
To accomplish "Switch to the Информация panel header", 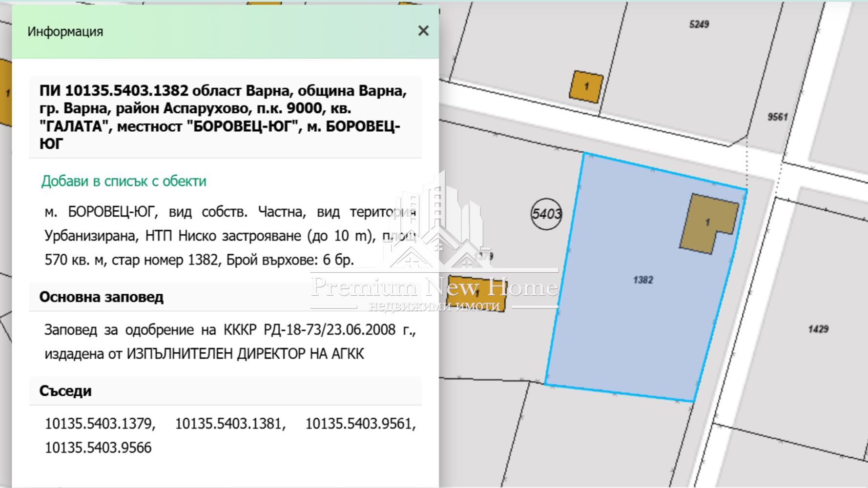I will pos(64,31).
